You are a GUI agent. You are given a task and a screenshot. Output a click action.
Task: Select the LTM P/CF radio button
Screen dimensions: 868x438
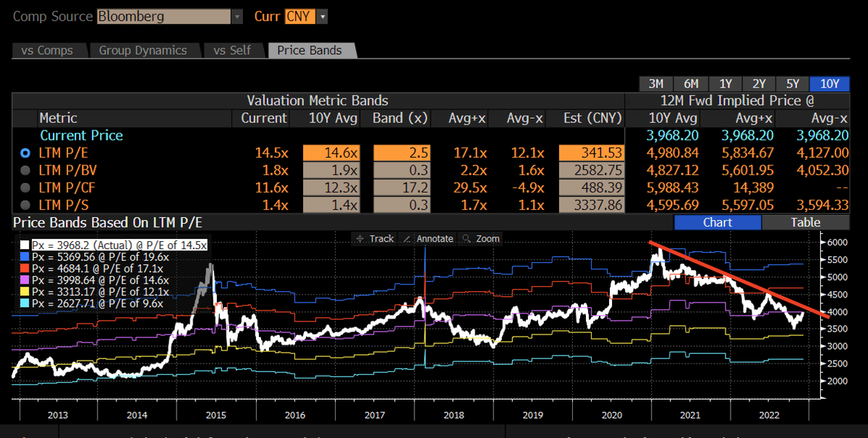(26, 188)
